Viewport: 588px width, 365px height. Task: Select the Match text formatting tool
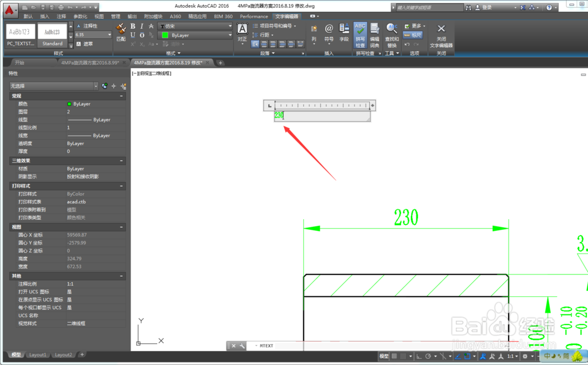click(120, 30)
